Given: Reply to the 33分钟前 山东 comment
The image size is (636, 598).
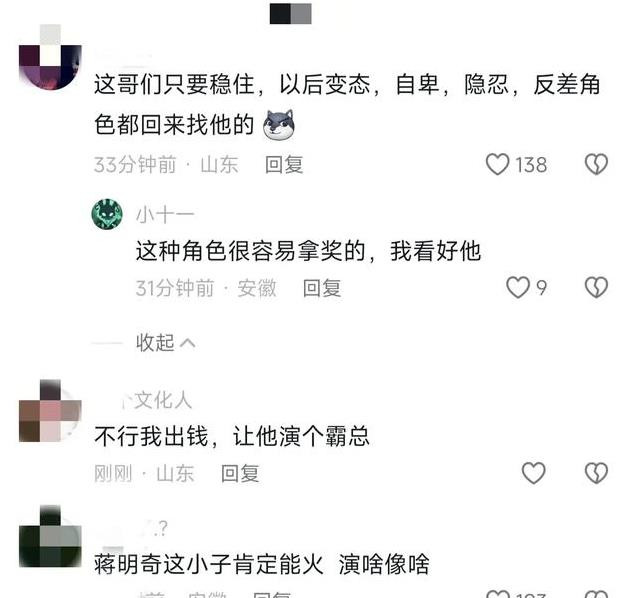Looking at the screenshot, I should [x=284, y=165].
